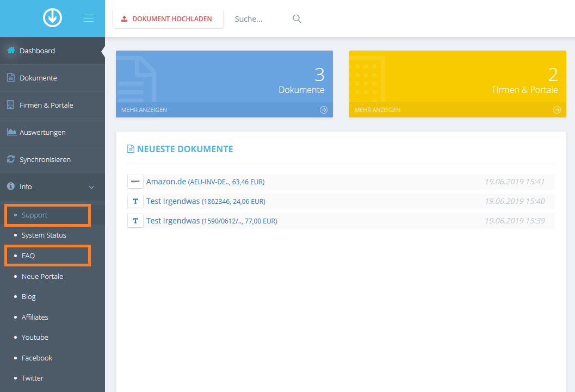Go to Firmen & Portale in sidebar
This screenshot has height=392, width=575.
52,105
